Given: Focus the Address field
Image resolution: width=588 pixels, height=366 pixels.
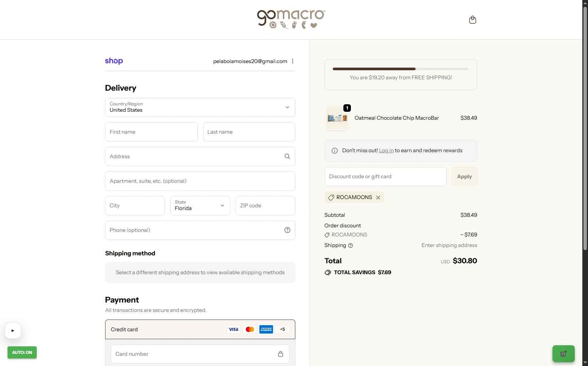Looking at the screenshot, I should pos(200,157).
